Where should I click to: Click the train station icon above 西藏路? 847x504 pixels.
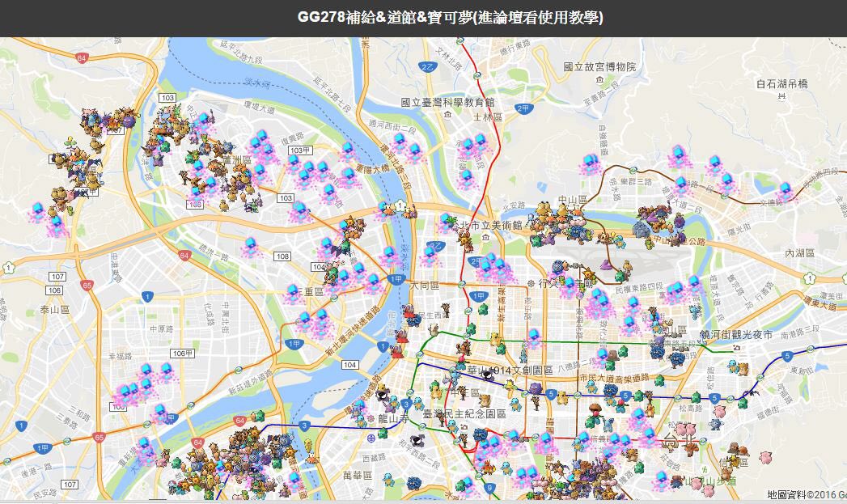pos(371,437)
